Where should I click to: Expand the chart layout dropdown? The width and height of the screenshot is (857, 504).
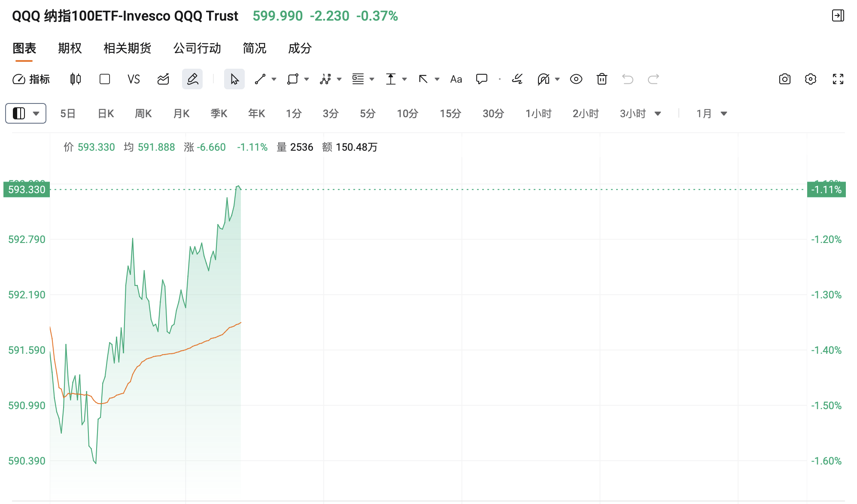point(26,113)
